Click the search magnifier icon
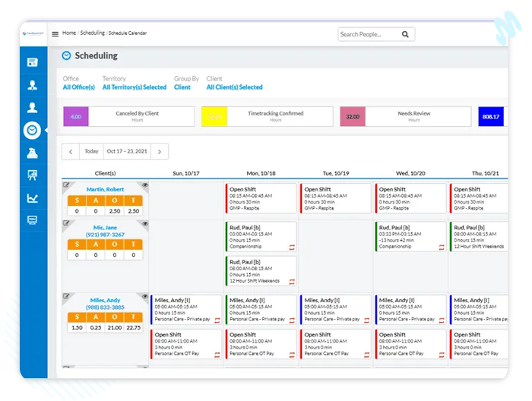Screen dimensions: 532x401 [x=406, y=34]
